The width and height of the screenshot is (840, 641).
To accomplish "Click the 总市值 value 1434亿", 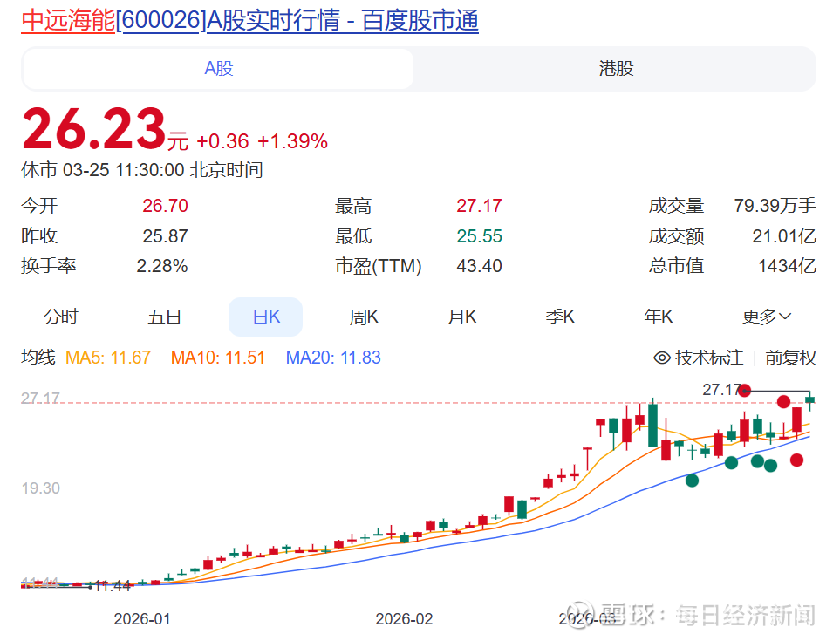I will click(x=787, y=266).
